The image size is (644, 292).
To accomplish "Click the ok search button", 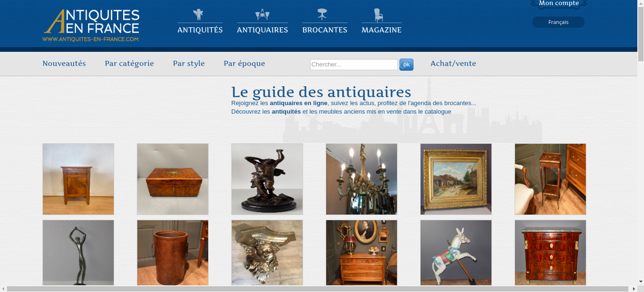I will [406, 65].
